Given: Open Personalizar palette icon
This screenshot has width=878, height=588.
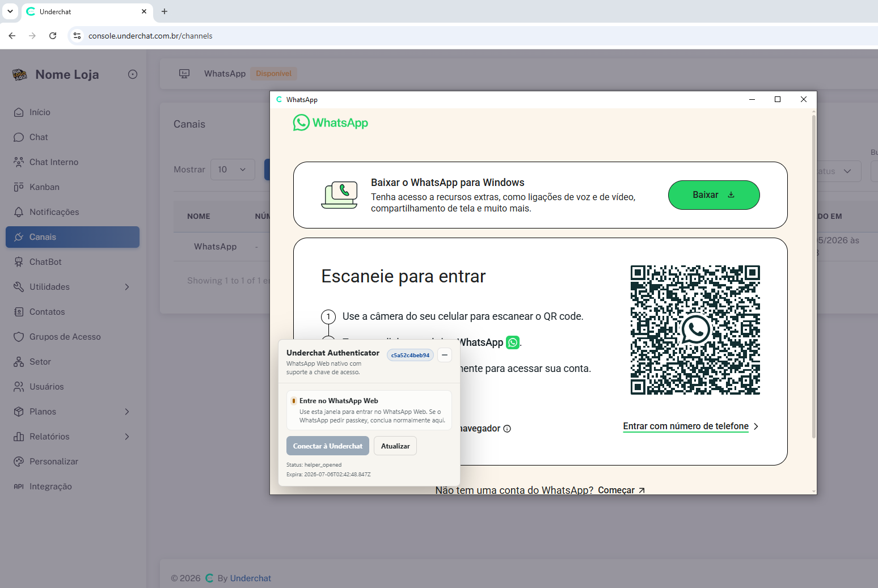Looking at the screenshot, I should [x=19, y=462].
